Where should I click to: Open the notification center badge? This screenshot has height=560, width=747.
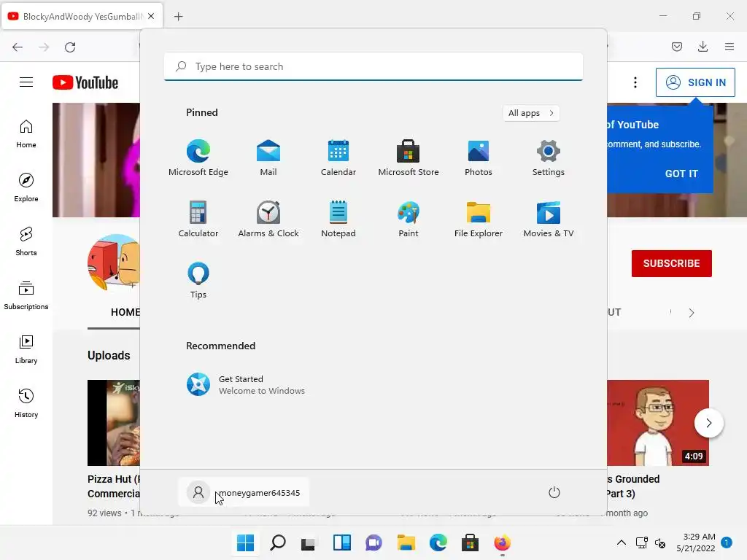click(x=727, y=542)
